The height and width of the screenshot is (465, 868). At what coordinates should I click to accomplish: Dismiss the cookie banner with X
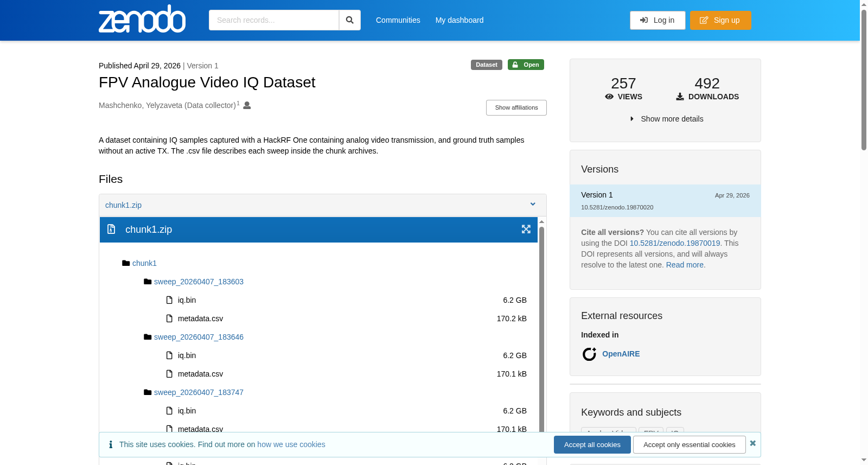752,443
